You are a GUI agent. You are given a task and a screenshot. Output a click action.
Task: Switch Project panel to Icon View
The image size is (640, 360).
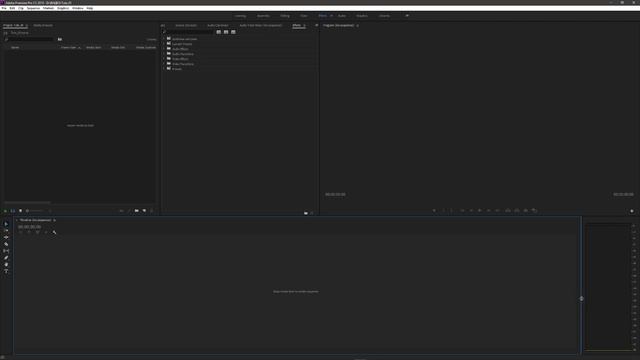[x=20, y=211]
